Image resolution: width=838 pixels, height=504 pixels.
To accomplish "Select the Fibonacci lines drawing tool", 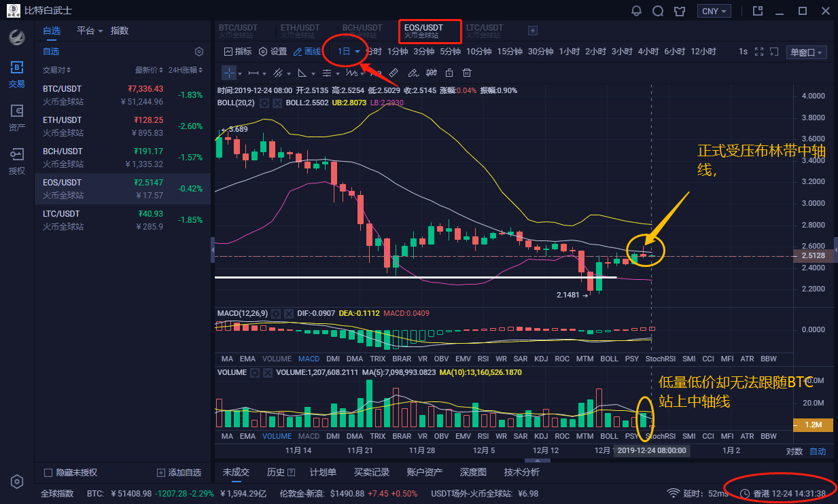I will (x=327, y=73).
